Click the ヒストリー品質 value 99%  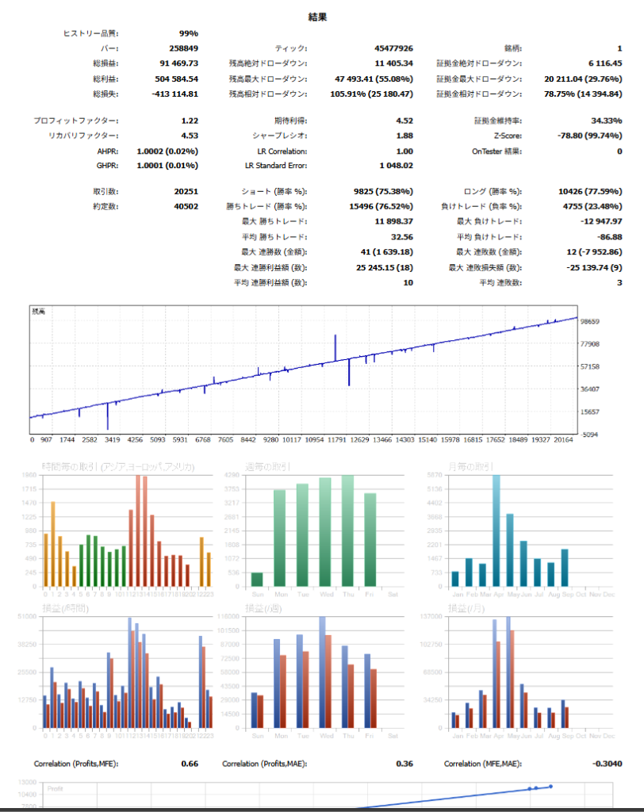188,33
